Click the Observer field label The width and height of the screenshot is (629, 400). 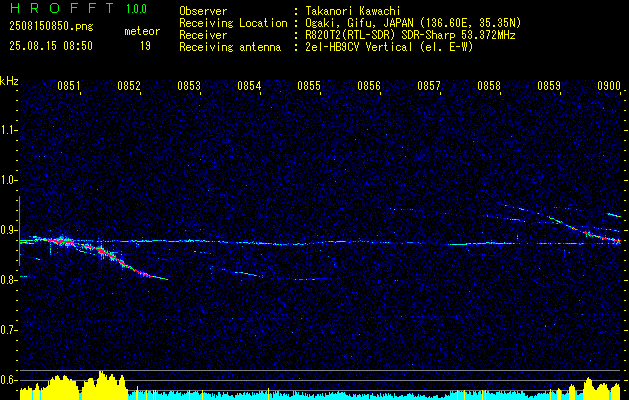point(203,11)
